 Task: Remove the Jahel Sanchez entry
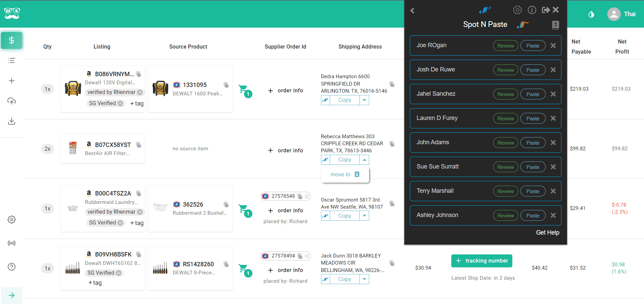click(553, 94)
